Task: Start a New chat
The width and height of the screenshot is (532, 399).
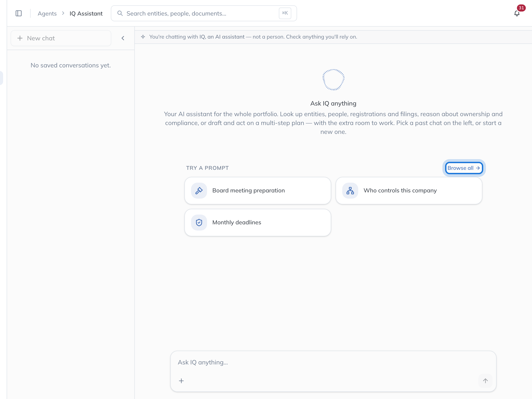Action: [61, 38]
